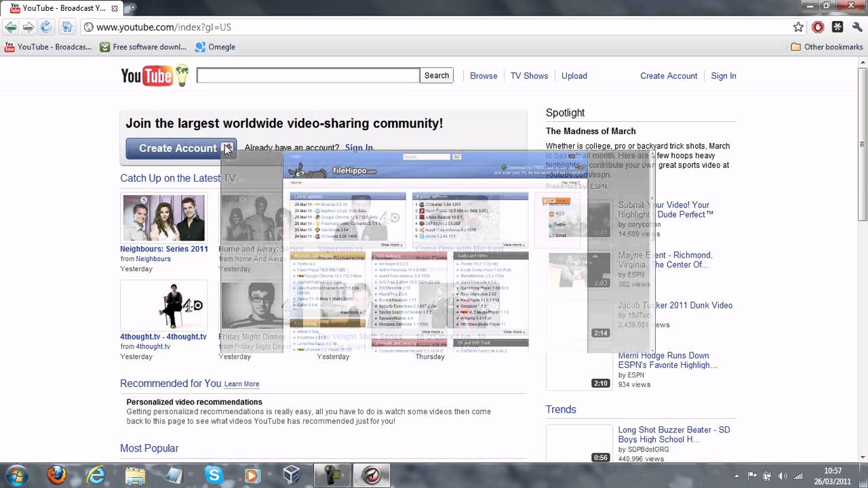Open Skype from the taskbar
Image resolution: width=868 pixels, height=488 pixels.
pyautogui.click(x=214, y=474)
